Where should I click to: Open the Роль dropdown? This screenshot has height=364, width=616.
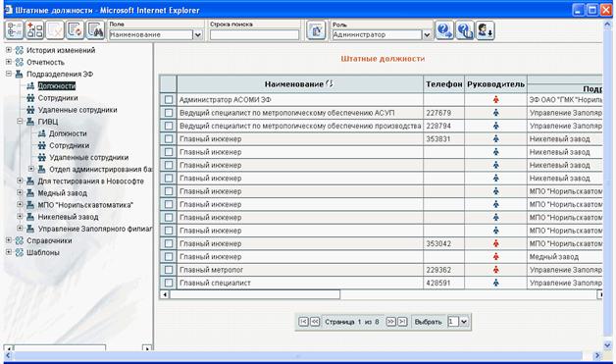tap(427, 34)
